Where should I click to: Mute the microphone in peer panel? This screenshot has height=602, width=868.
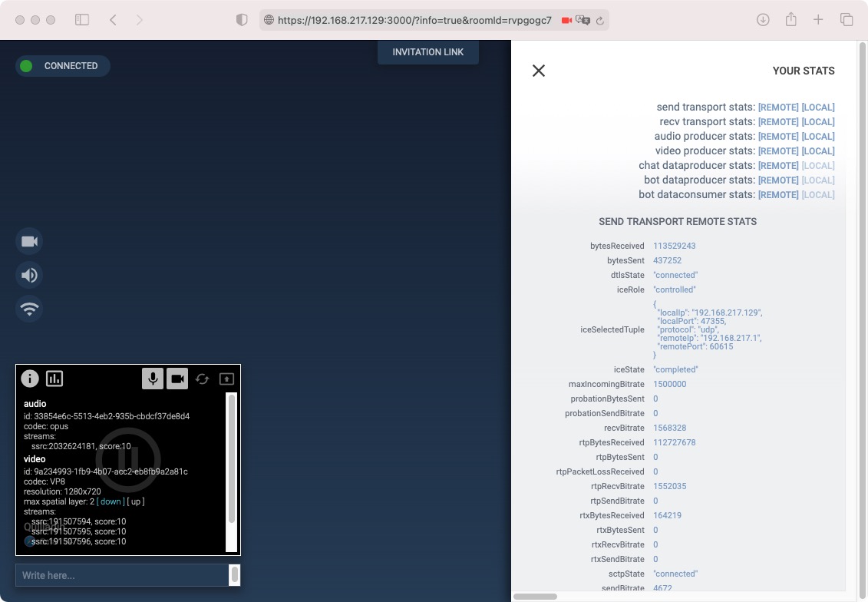coord(153,379)
